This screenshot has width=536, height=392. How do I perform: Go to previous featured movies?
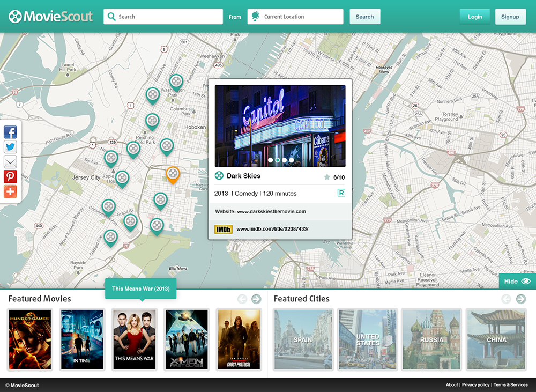(242, 299)
